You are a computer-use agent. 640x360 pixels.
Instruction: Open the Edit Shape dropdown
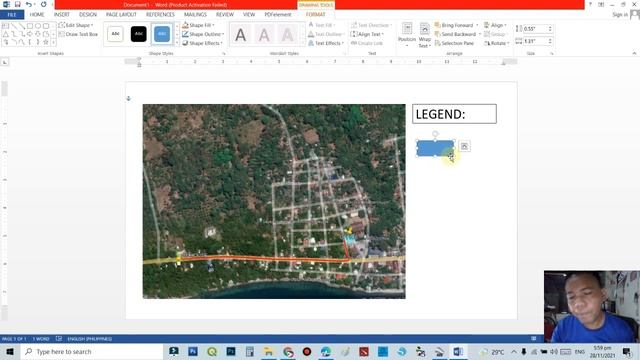[x=76, y=25]
